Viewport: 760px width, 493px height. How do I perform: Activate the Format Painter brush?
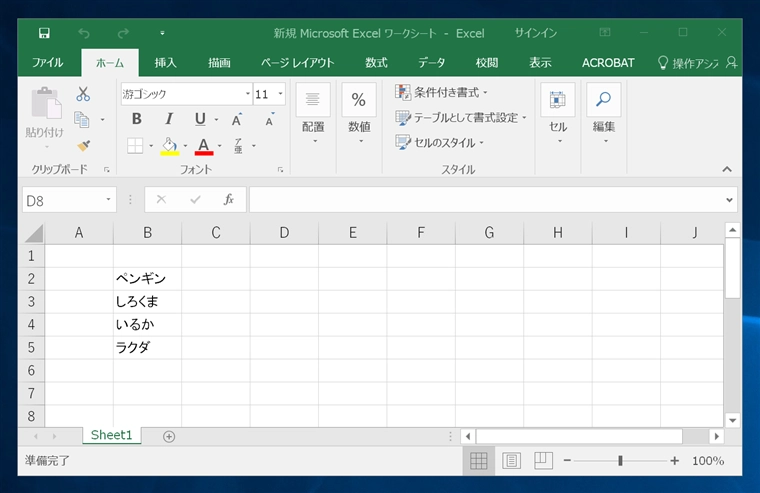[83, 145]
